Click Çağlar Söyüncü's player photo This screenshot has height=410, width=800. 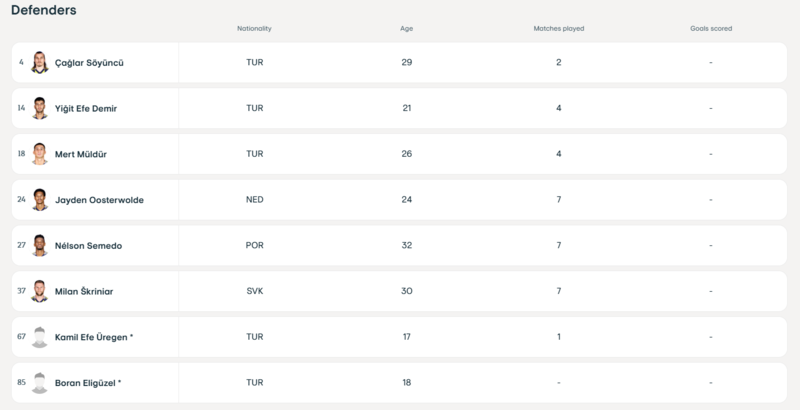[x=40, y=62]
